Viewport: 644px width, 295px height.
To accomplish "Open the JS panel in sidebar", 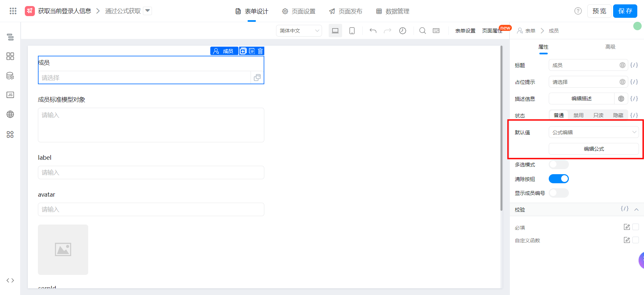I will pos(10,95).
